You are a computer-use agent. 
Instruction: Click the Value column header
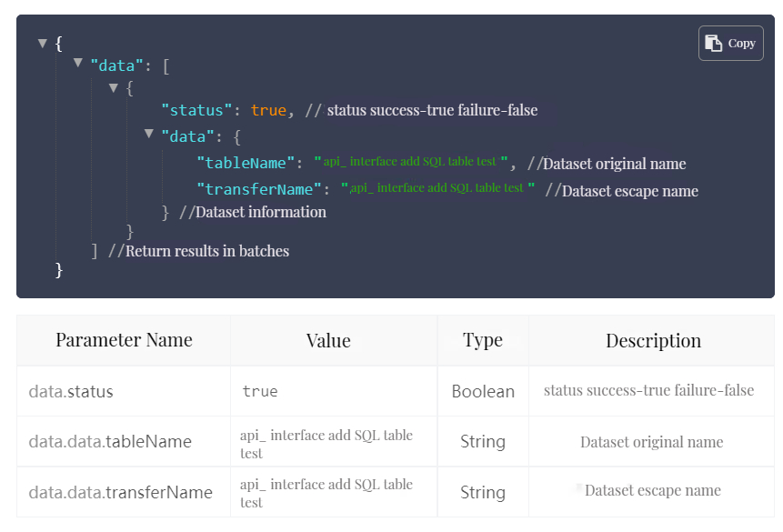pyautogui.click(x=328, y=341)
